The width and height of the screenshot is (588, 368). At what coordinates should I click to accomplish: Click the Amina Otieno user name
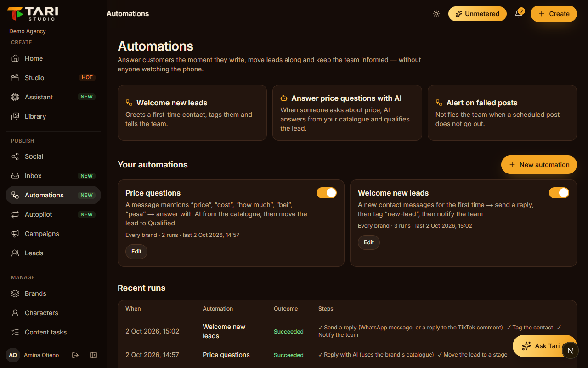(41, 355)
